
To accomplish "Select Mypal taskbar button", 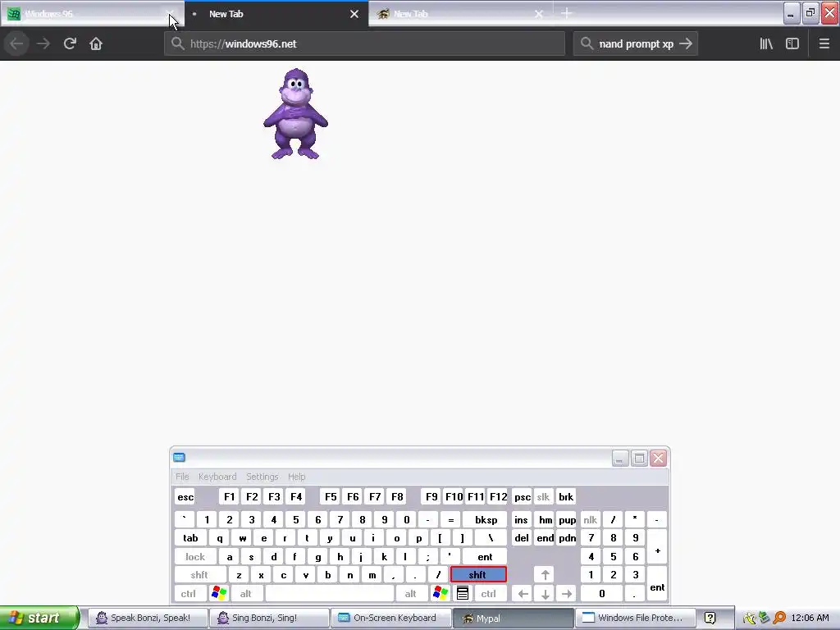I will coord(513,618).
